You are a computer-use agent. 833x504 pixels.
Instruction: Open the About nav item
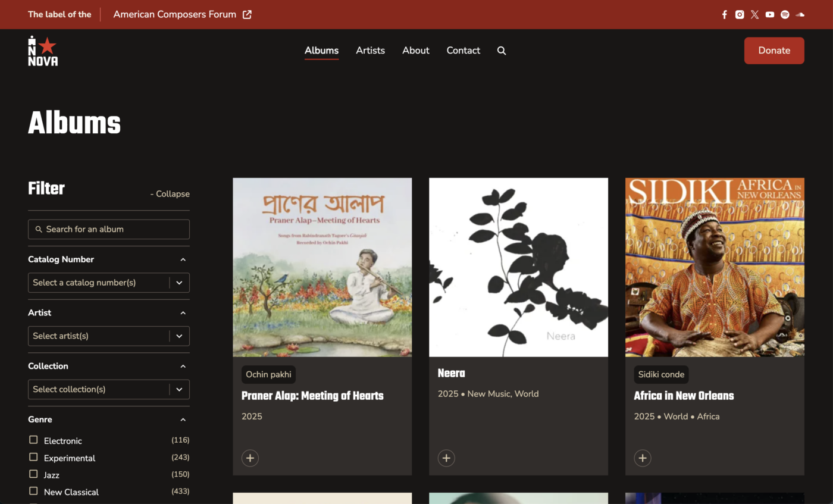(x=416, y=51)
